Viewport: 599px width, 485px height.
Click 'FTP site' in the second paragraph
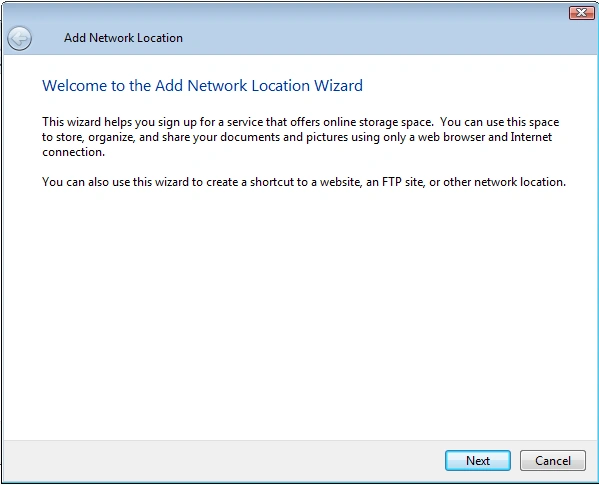[402, 182]
